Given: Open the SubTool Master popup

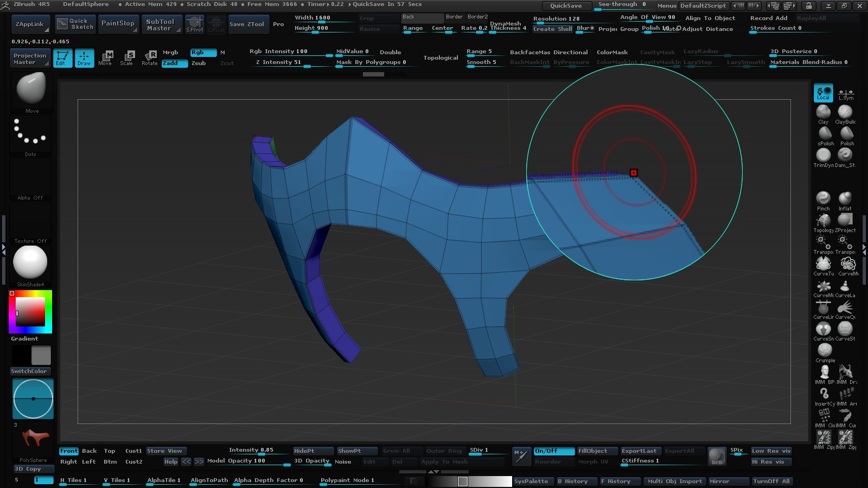Looking at the screenshot, I should [160, 25].
